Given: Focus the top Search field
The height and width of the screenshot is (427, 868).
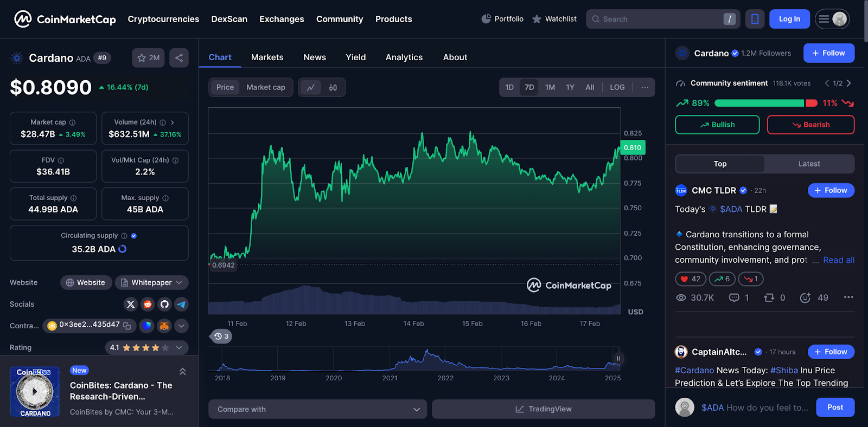Looking at the screenshot, I should coord(663,19).
